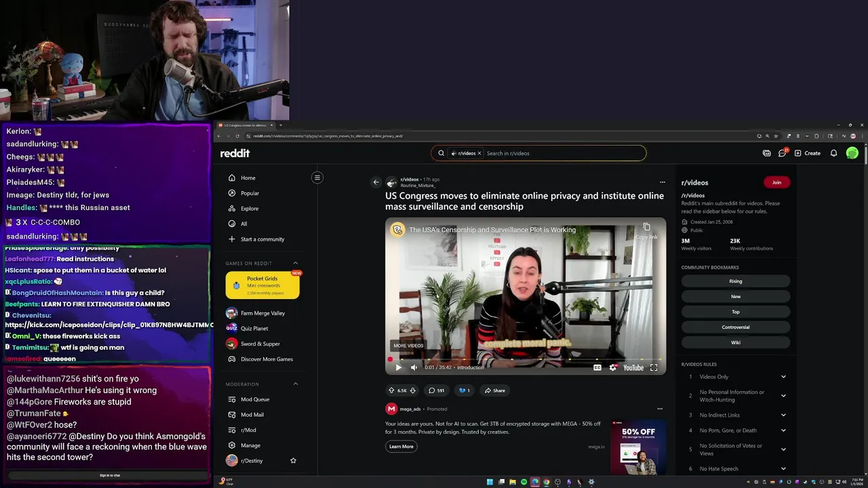Expand the No Indirect Links rule
Viewport: 868px width, 488px height.
[783, 415]
